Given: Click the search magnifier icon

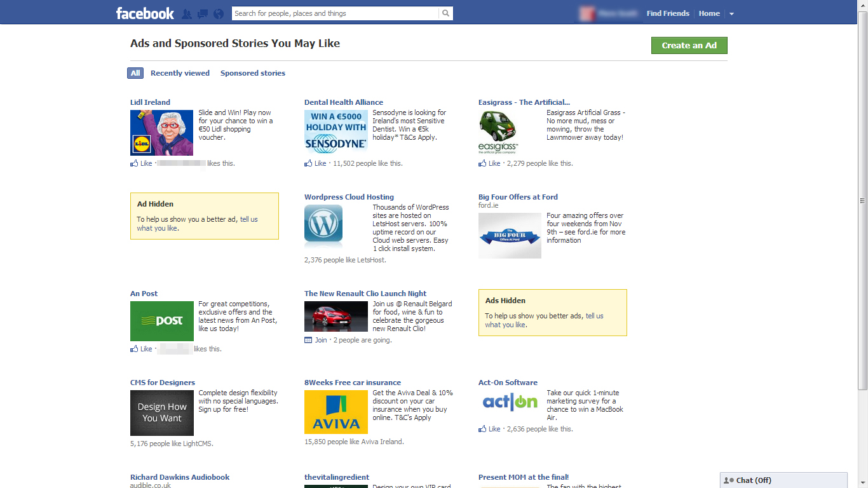Looking at the screenshot, I should 446,13.
